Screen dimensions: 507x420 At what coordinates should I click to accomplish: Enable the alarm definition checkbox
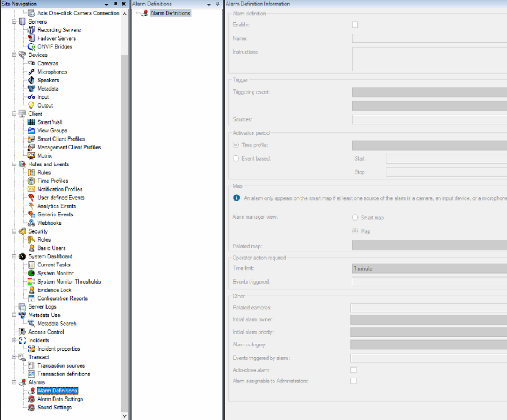tap(354, 25)
